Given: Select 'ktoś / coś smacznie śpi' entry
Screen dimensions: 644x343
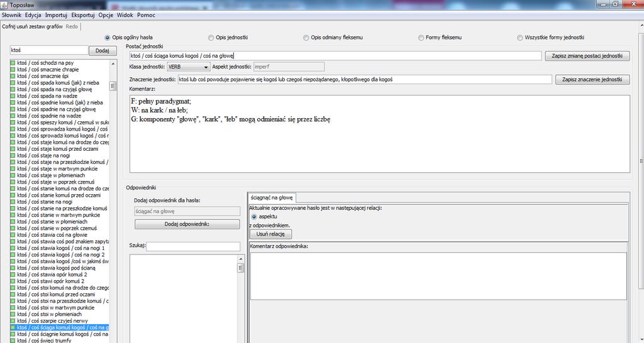Looking at the screenshot, I should [x=43, y=76].
